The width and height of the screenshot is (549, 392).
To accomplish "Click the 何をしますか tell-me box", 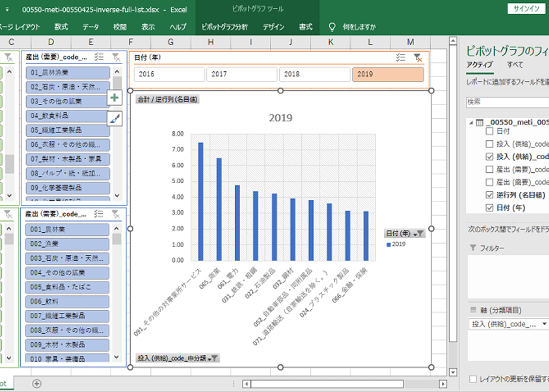I will (359, 27).
